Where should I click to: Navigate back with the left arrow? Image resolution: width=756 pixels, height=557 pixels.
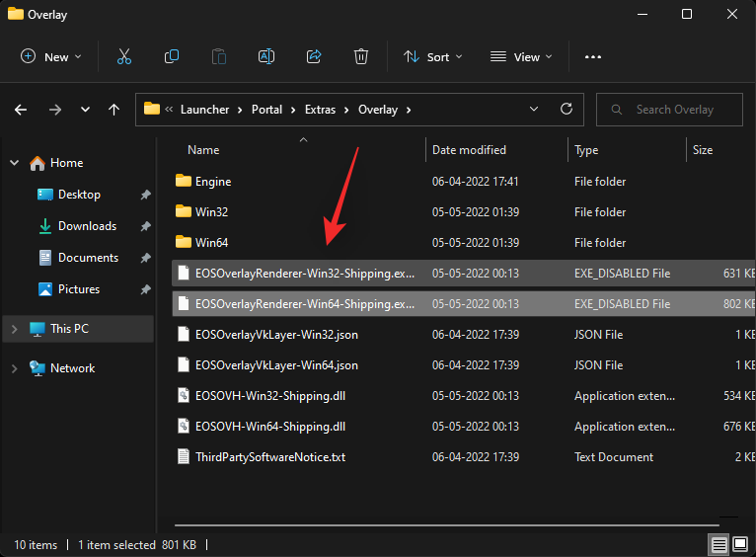pos(21,110)
